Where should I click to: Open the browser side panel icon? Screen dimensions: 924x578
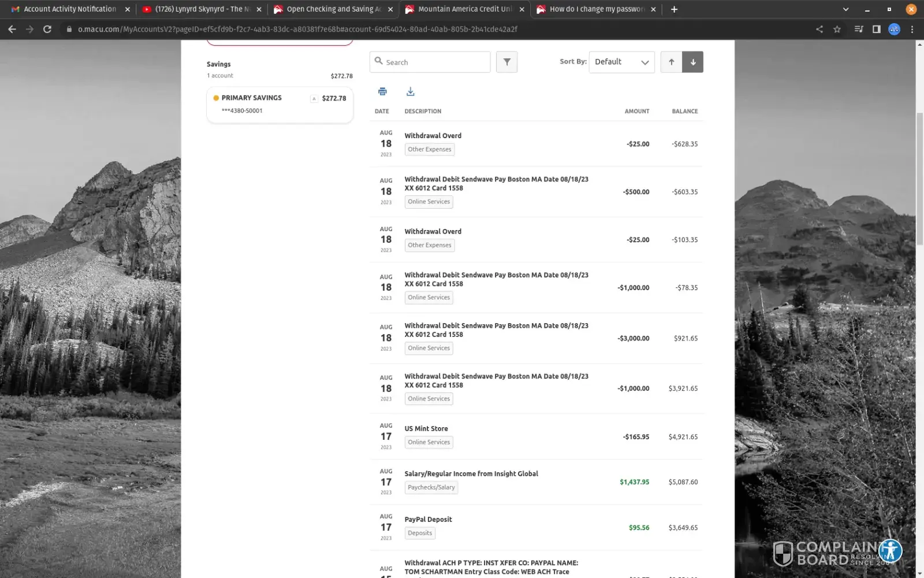(876, 29)
